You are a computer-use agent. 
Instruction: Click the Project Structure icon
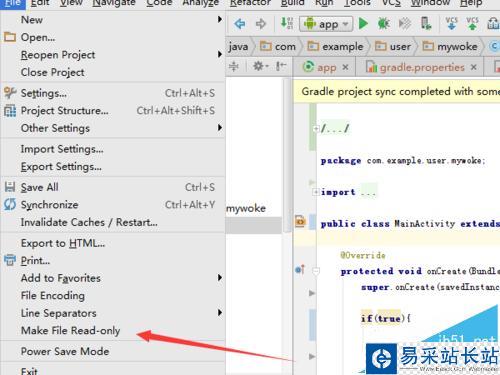(x=10, y=111)
